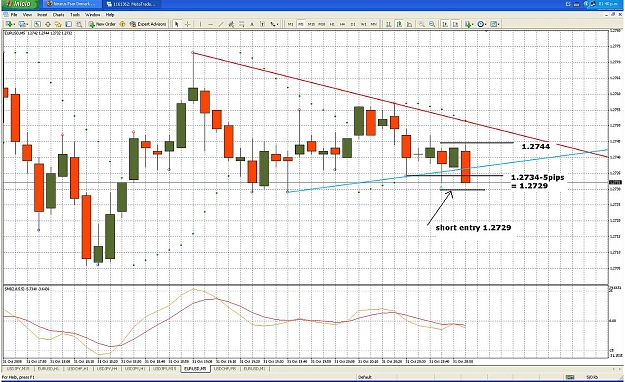Viewport: 625px width, 382px height.
Task: Open the Arrows objects dropdown
Action: click(x=274, y=24)
